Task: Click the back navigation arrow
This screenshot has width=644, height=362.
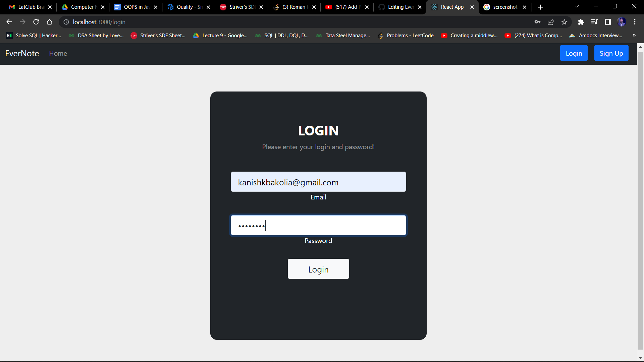Action: (x=9, y=22)
